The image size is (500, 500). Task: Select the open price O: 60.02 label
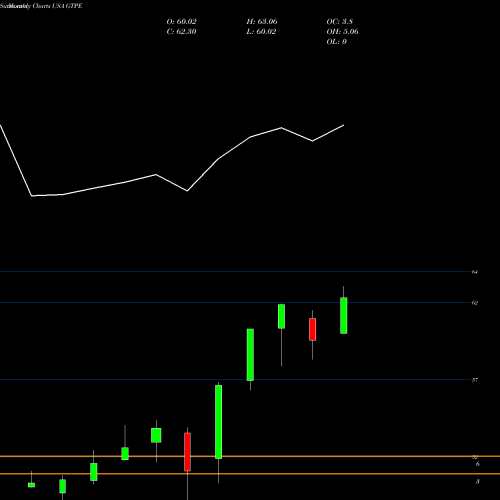tap(181, 22)
